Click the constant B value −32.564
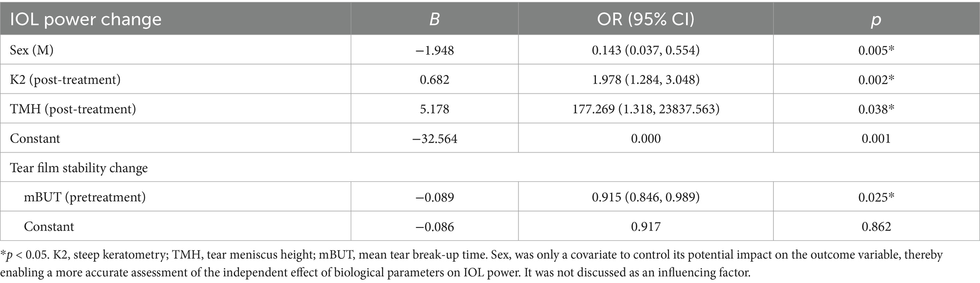 pos(434,138)
